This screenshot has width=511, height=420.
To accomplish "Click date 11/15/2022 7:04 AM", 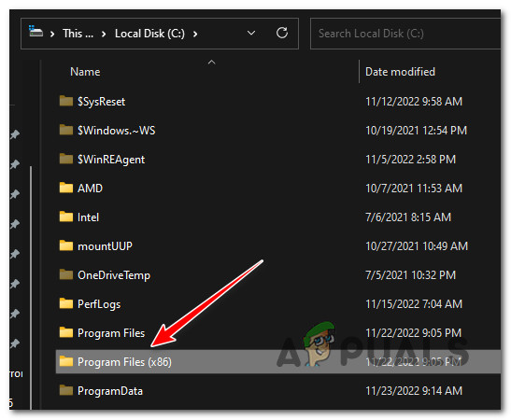I will point(414,304).
